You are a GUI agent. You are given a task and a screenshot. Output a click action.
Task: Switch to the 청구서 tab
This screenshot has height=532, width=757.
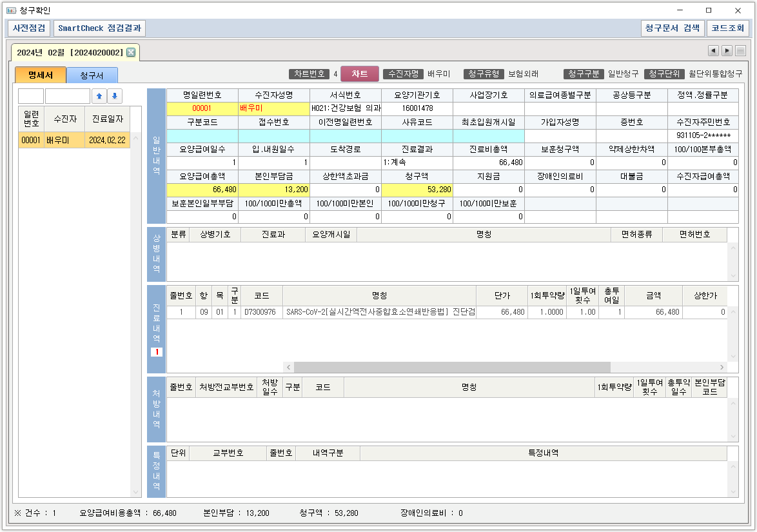92,75
